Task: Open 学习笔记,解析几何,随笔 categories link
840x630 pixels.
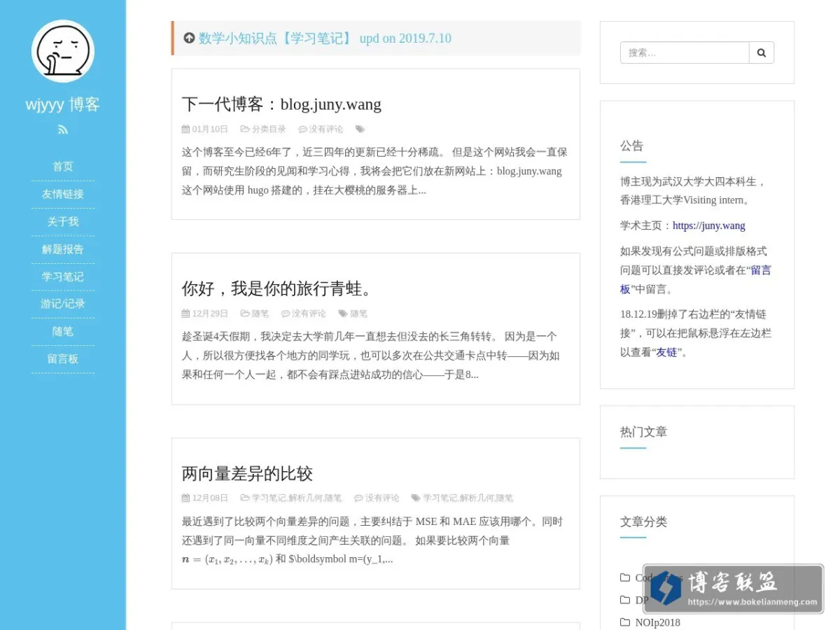Action: (297, 498)
